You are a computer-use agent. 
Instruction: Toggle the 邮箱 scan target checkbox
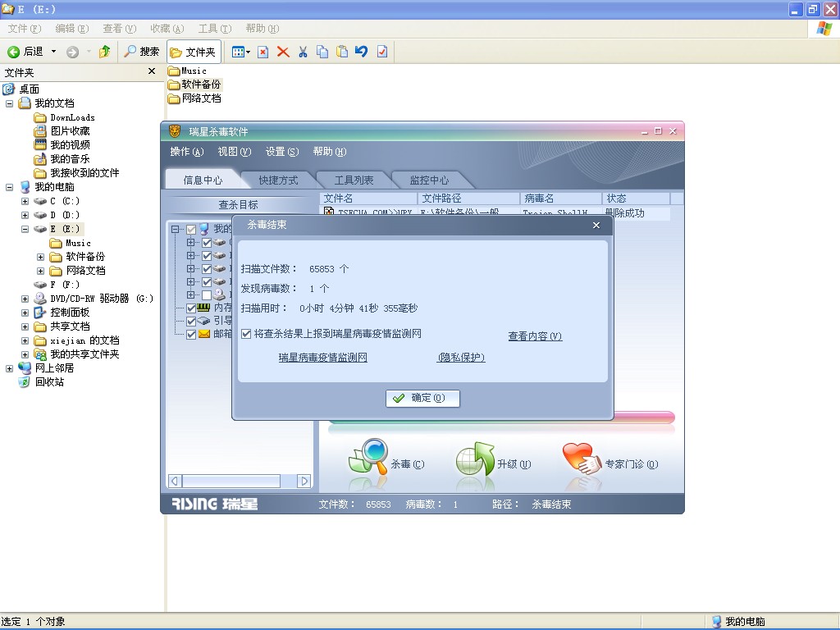pos(191,335)
